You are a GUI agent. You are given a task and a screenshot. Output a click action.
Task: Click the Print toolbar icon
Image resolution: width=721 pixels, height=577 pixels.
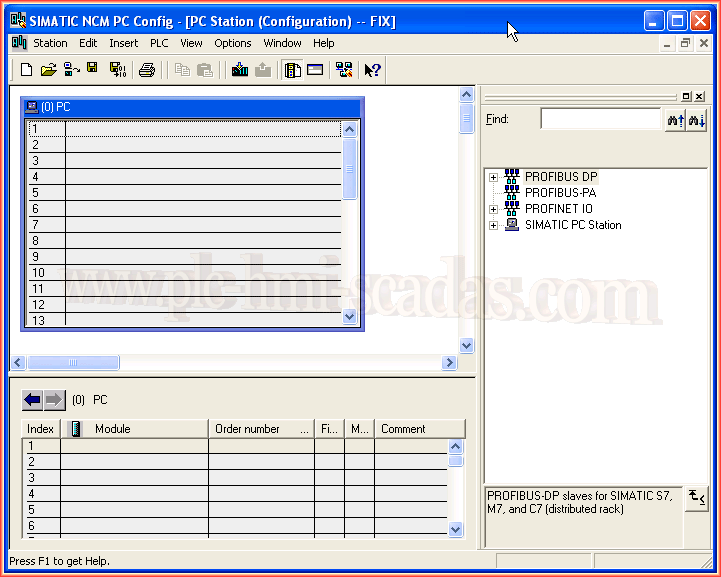pos(147,70)
